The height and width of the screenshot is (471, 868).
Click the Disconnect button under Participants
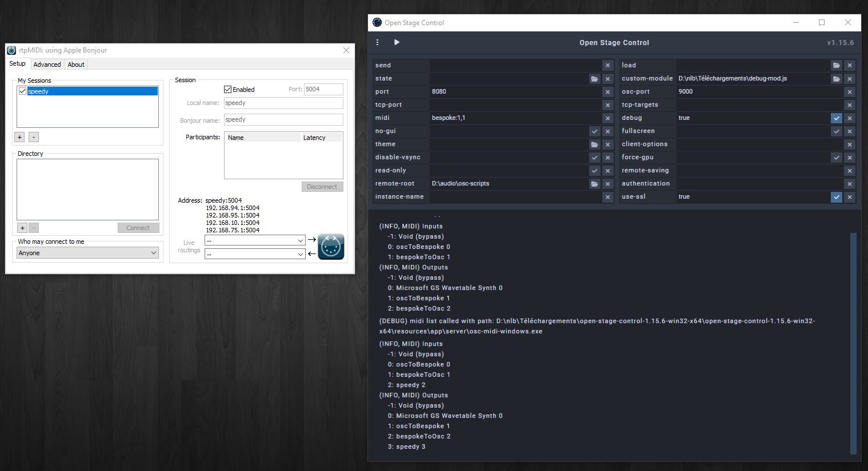point(322,187)
